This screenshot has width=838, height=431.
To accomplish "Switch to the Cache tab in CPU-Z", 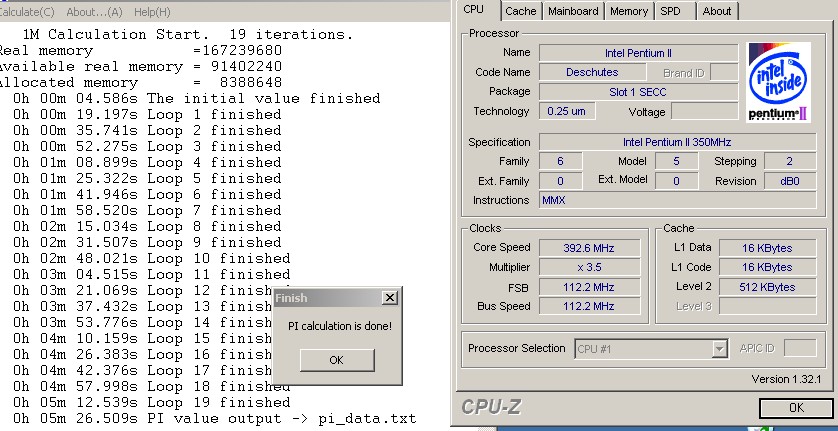I will point(521,11).
